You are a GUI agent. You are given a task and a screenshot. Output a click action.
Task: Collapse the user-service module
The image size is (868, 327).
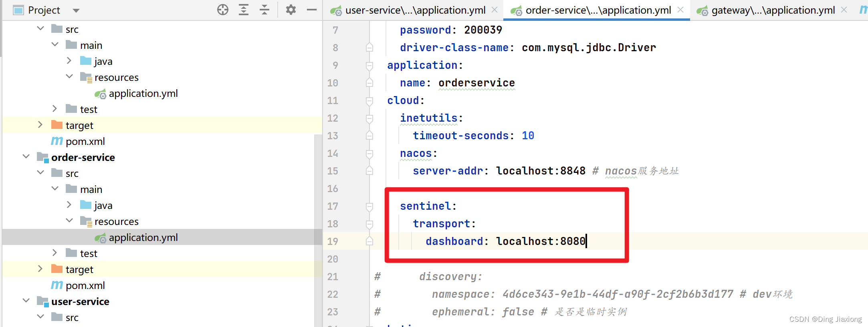pos(26,301)
